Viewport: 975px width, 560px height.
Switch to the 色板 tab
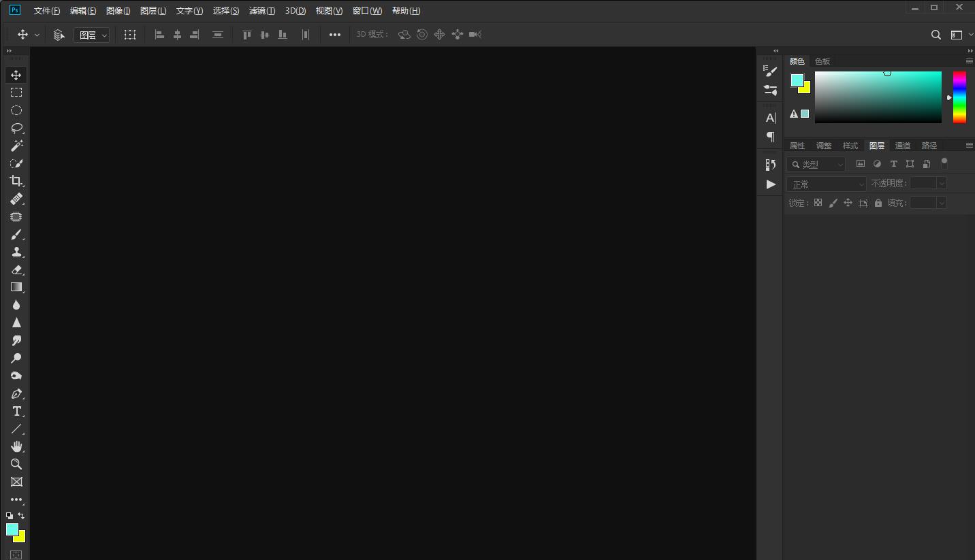(x=822, y=61)
